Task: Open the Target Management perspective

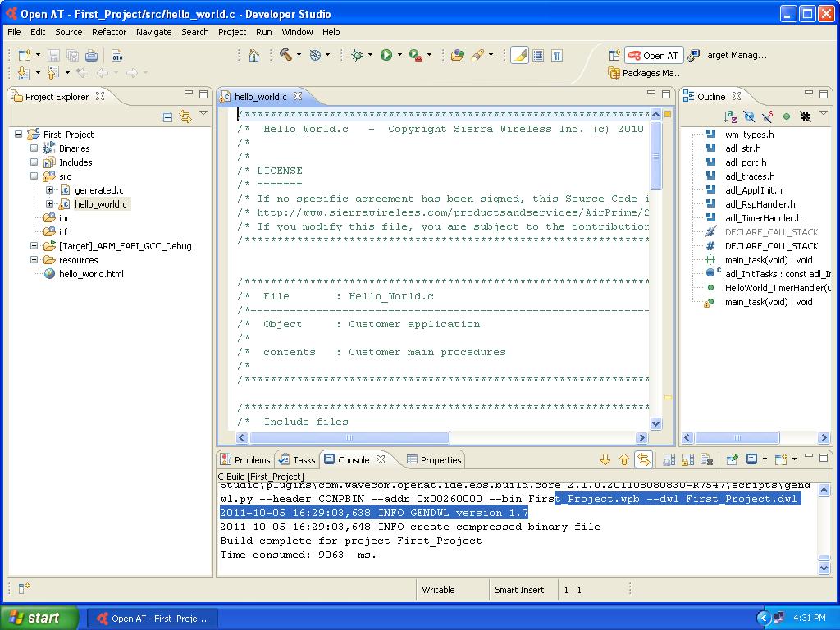Action: [727, 55]
